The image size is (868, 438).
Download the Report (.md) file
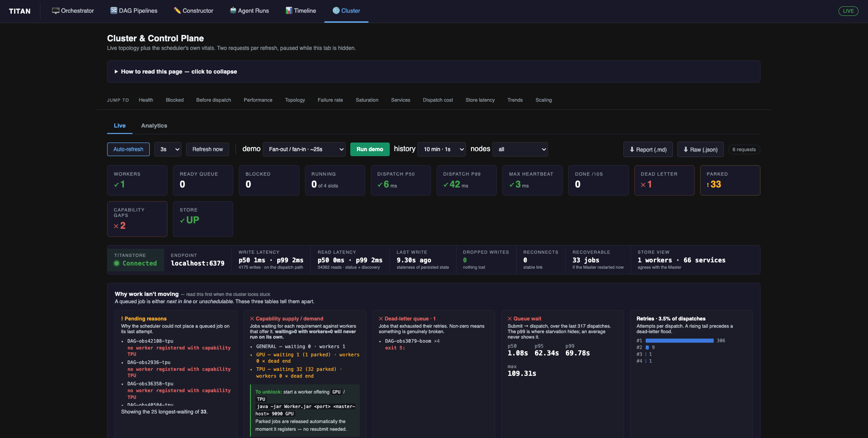coord(648,149)
